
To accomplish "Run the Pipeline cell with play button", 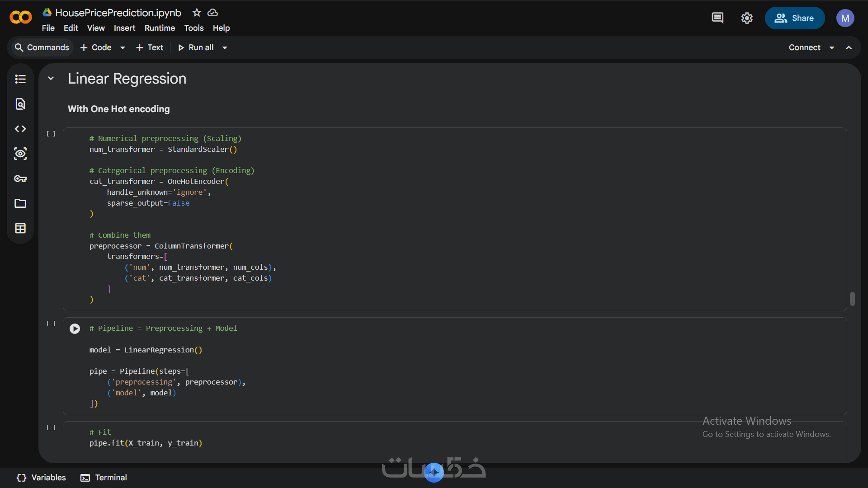I will 75,328.
